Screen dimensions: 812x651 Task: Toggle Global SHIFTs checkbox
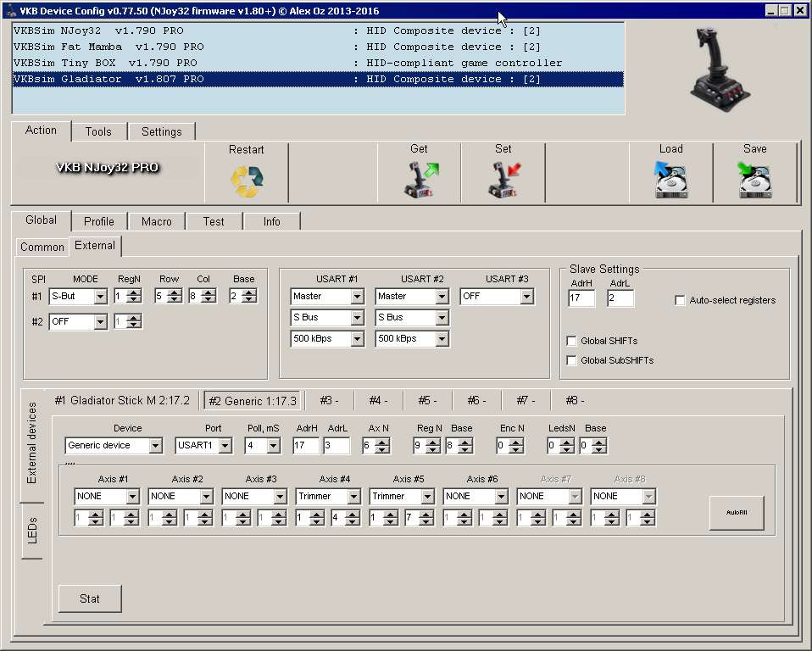coord(572,341)
